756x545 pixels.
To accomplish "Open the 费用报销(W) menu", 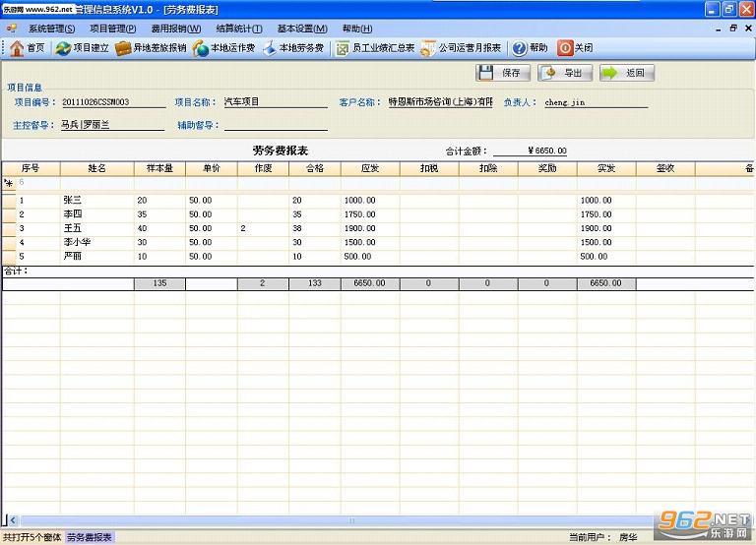I will click(176, 29).
